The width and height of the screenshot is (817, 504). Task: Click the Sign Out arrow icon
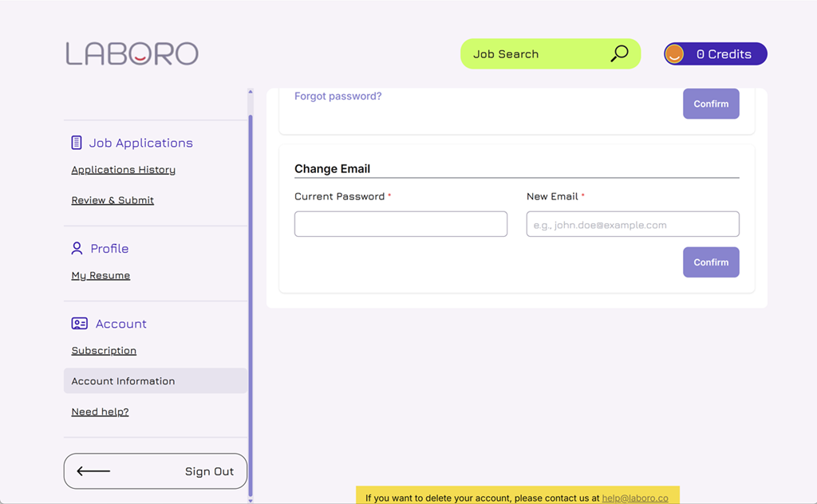tap(93, 471)
